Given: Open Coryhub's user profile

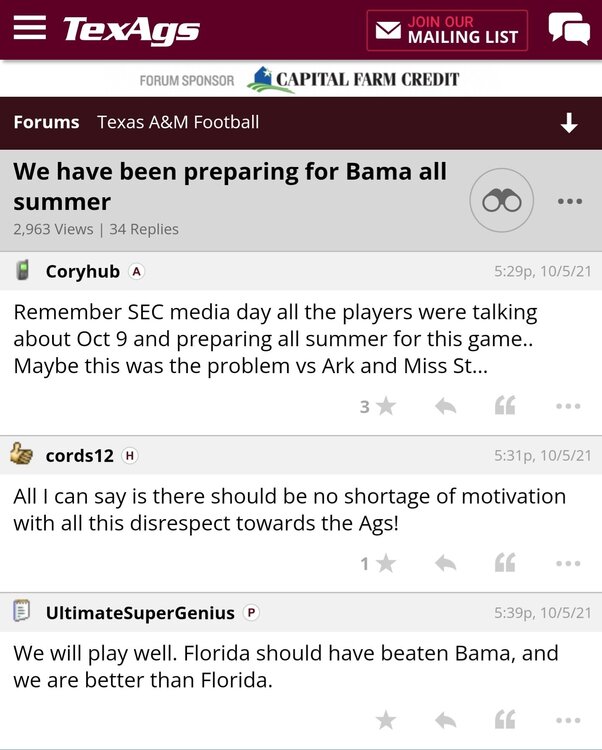Looking at the screenshot, I should tap(82, 271).
